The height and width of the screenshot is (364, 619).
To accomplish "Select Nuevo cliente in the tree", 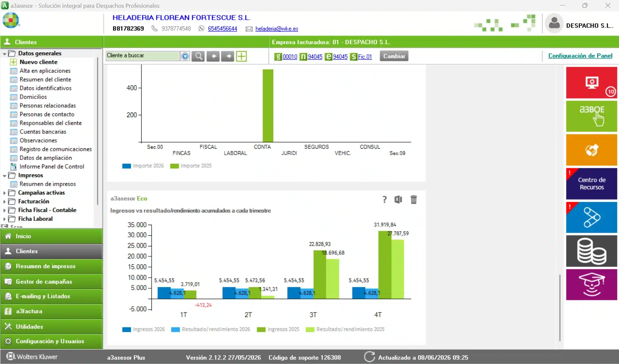I will click(38, 62).
